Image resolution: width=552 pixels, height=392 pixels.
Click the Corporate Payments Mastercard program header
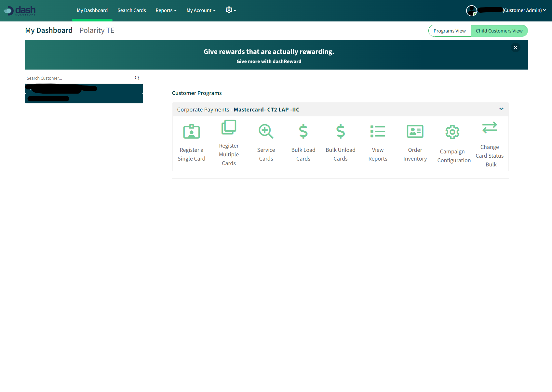pos(340,110)
